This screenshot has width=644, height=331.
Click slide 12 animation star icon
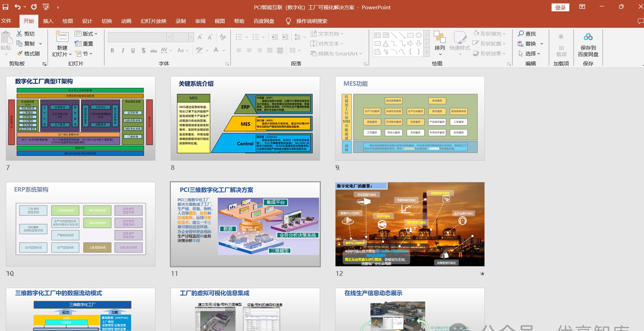pyautogui.click(x=482, y=273)
